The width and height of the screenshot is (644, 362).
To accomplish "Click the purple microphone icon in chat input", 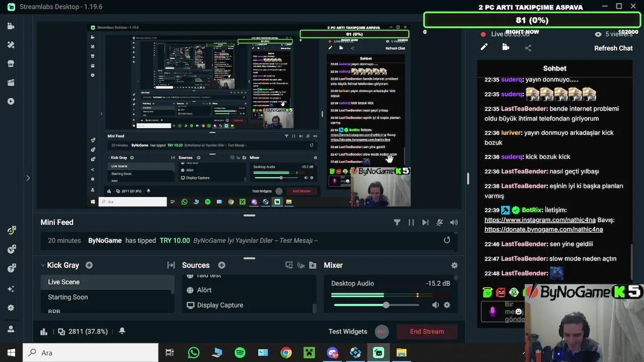I will [493, 312].
